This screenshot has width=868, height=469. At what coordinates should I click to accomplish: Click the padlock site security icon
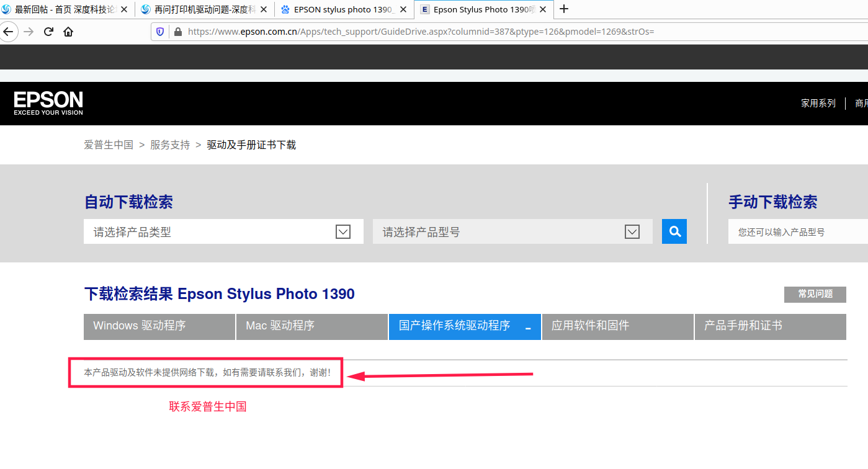click(x=177, y=32)
